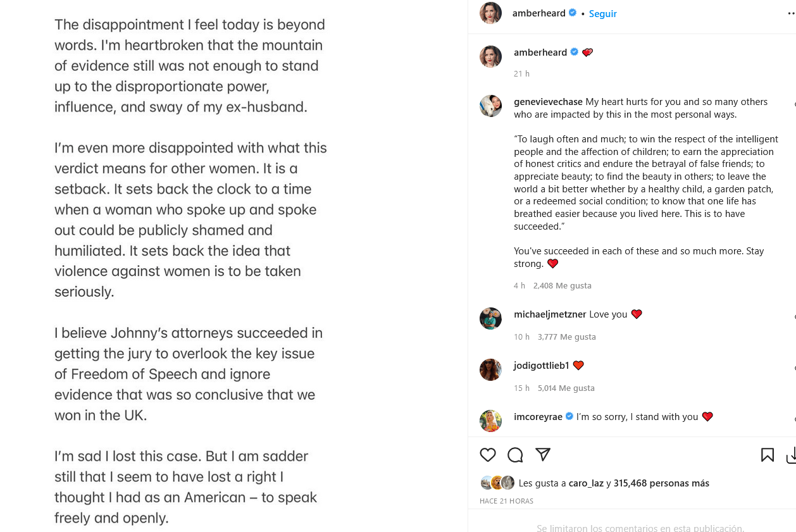Click the HACE 21 HORAS timestamp
796x532 pixels.
506,501
